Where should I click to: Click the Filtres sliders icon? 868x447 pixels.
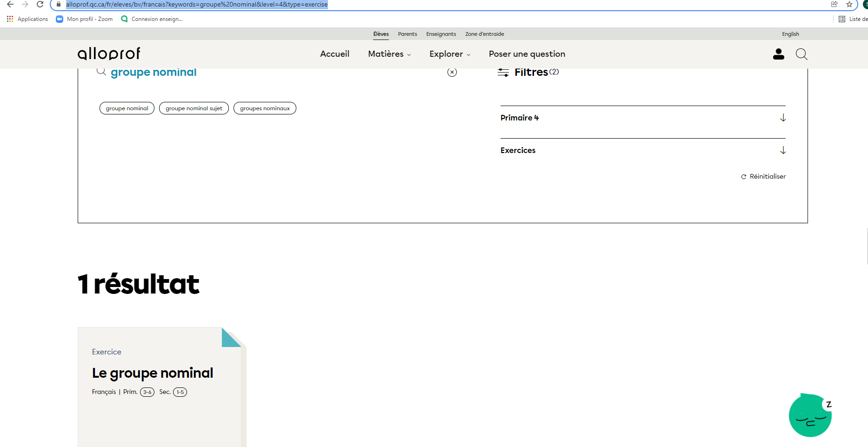pos(503,73)
